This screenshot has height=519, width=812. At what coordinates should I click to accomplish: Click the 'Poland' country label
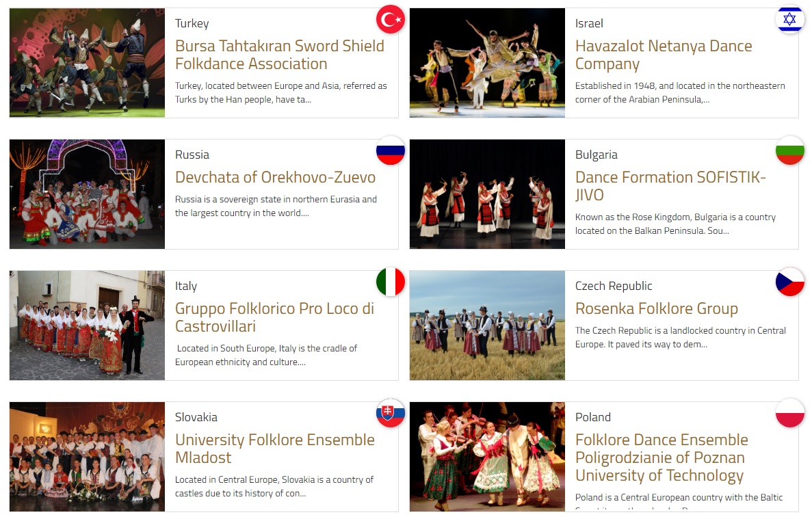point(593,417)
